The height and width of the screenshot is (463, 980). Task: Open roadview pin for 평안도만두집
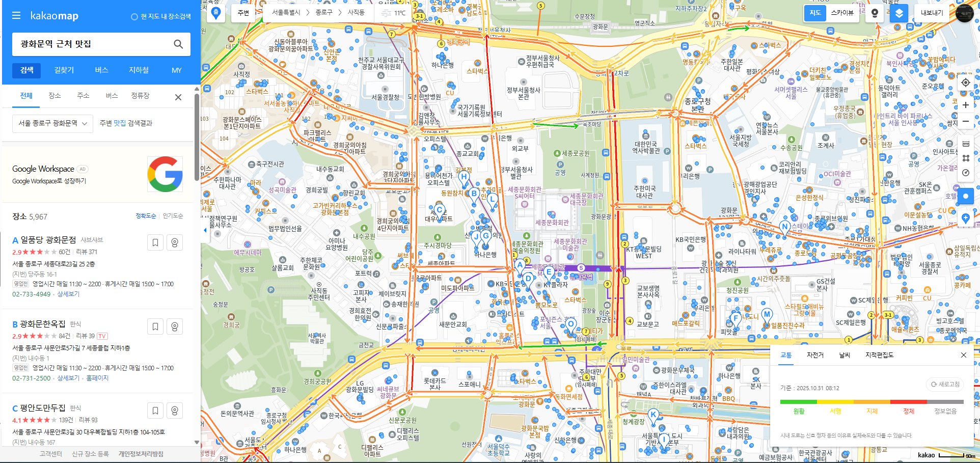(x=175, y=411)
